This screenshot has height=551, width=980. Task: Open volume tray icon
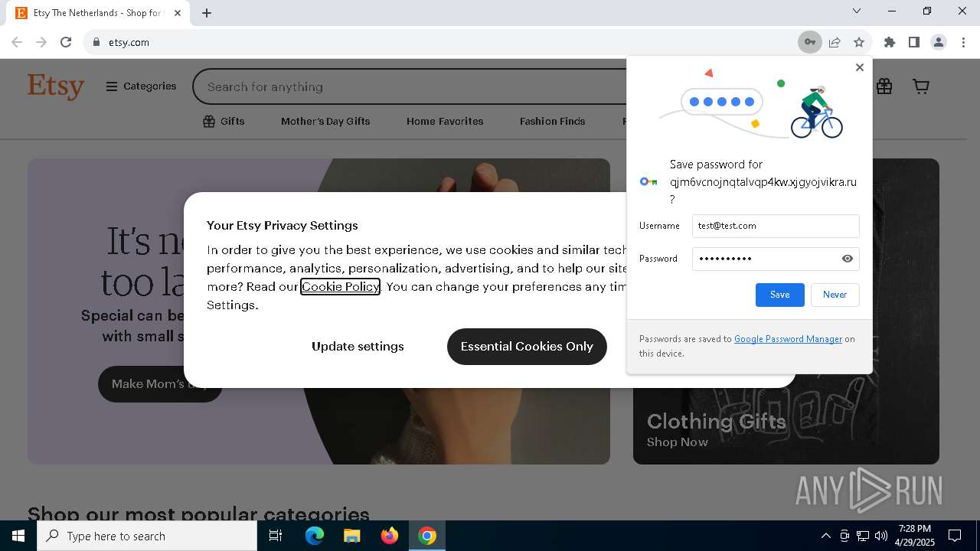coord(881,536)
